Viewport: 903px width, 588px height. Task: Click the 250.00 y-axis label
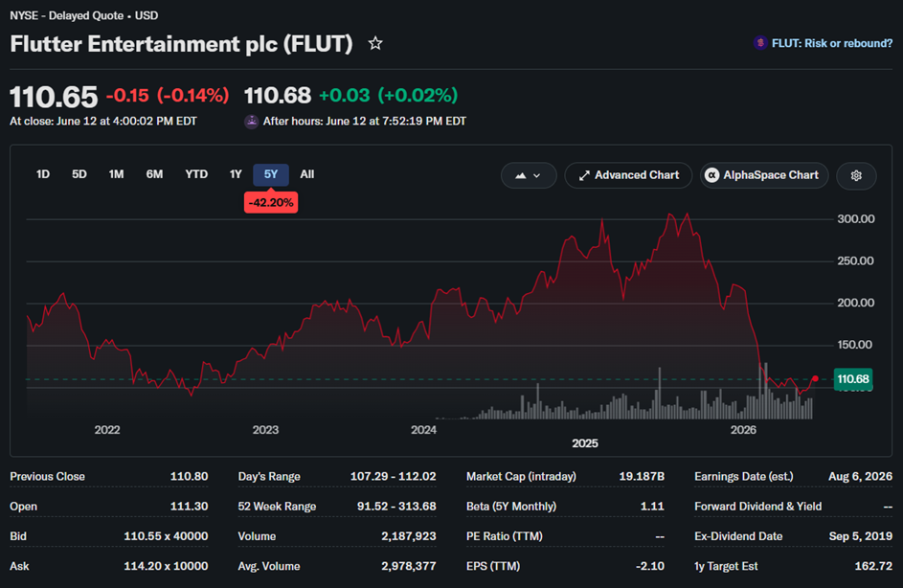coord(856,260)
